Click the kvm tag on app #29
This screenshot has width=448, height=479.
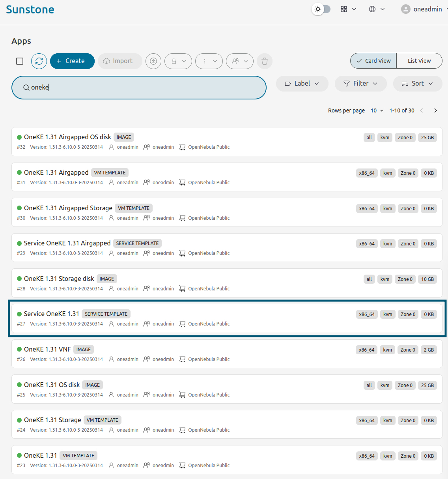coord(388,244)
